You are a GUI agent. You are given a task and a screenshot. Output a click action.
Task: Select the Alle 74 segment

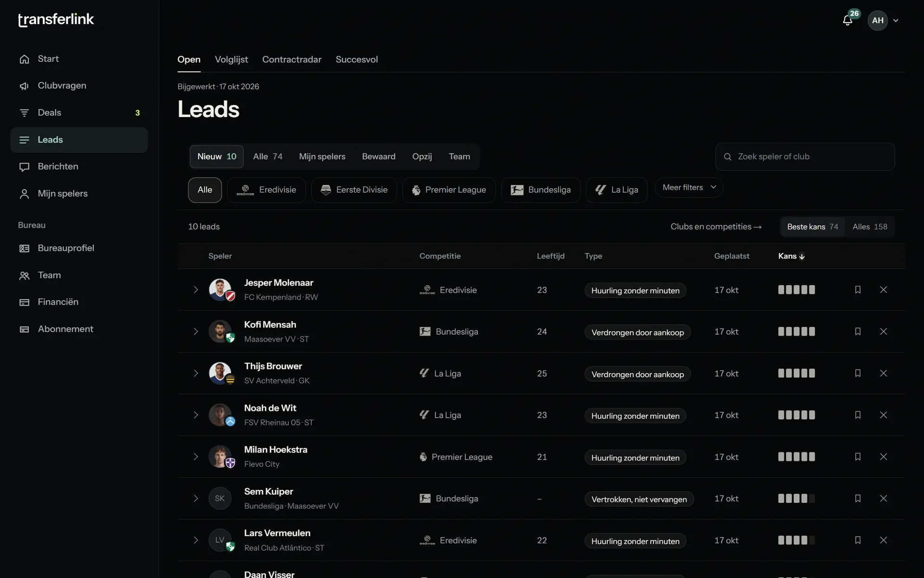tap(268, 157)
